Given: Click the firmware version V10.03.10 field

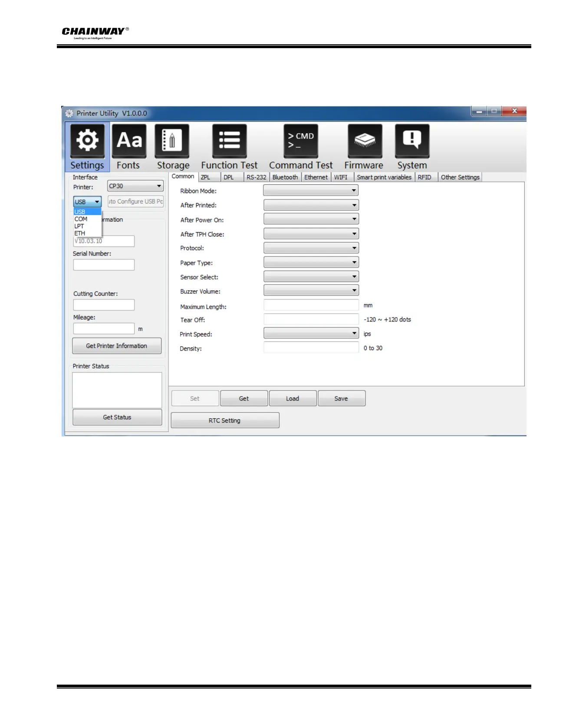Looking at the screenshot, I should pyautogui.click(x=104, y=241).
